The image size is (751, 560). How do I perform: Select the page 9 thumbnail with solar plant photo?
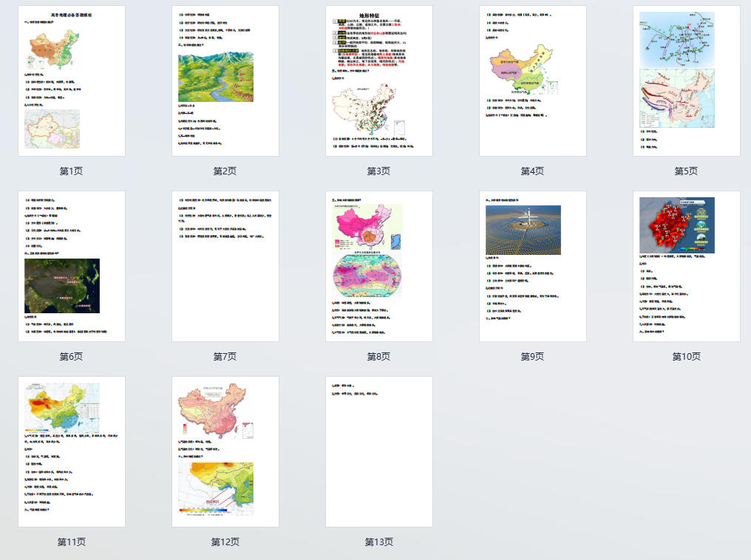tap(533, 267)
